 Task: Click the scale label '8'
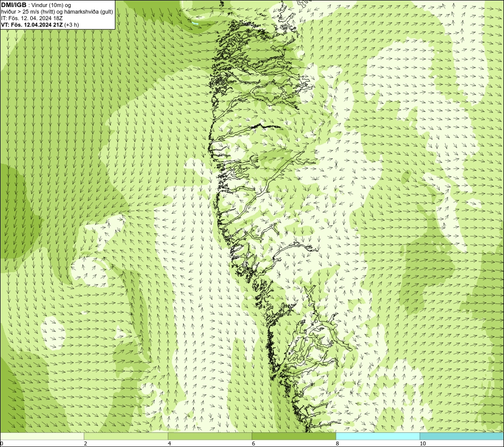coord(337,444)
